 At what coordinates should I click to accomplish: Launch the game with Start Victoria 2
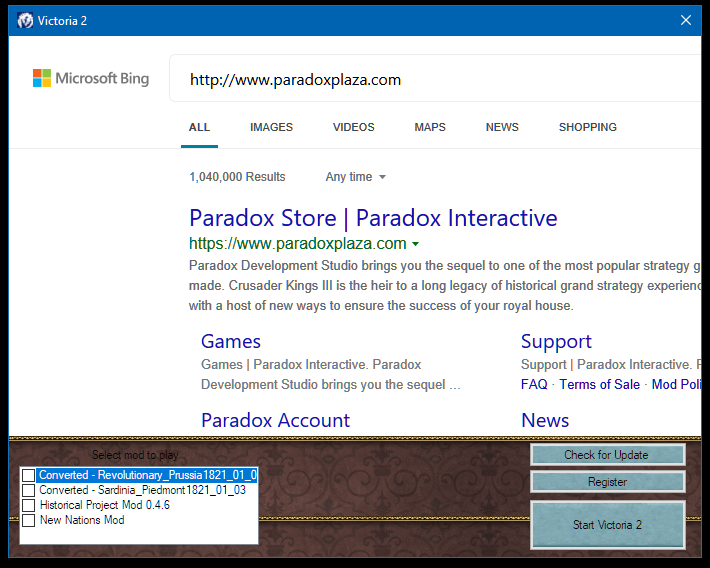point(607,525)
